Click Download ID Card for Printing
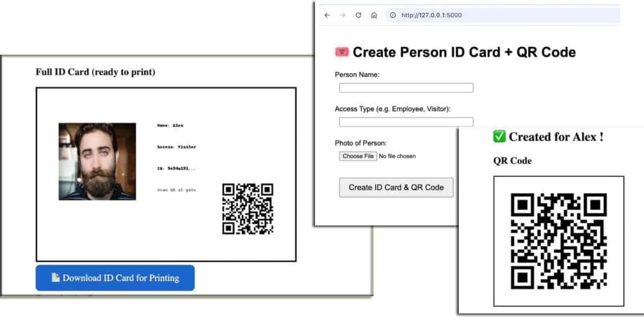This screenshot has width=644, height=322. [115, 278]
